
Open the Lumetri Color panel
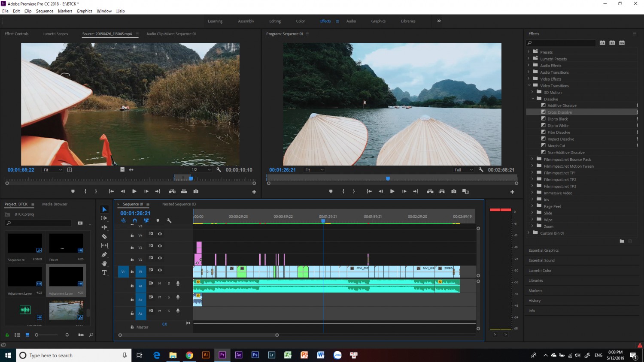point(540,271)
